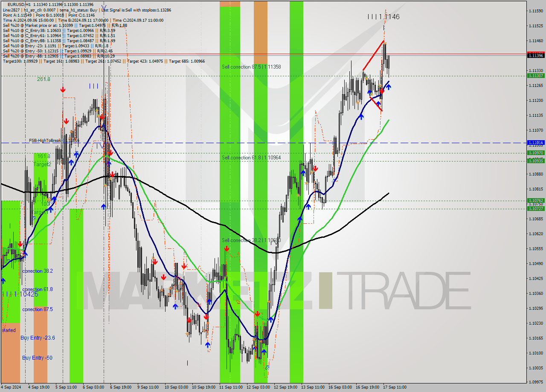Click the 'Sell %10 @ C_Entry61: 1.10964' line
This screenshot has width=546, height=392.
[x=59, y=35]
